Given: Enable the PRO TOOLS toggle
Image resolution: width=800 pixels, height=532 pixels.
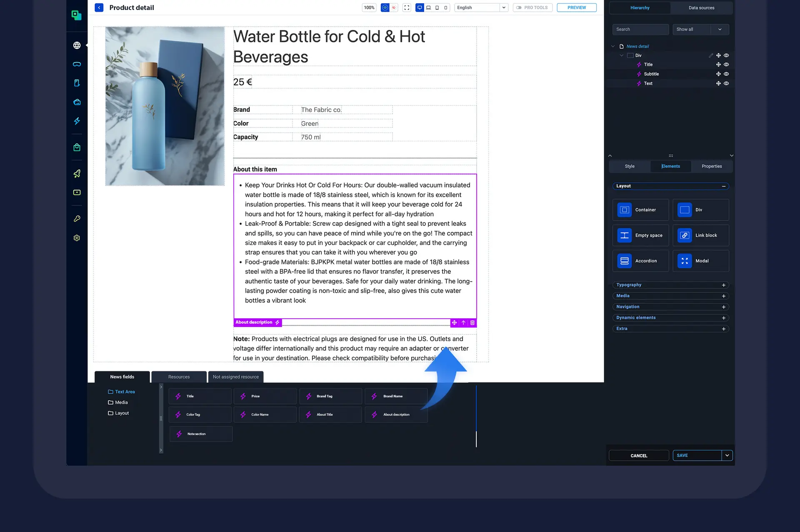Looking at the screenshot, I should 519,7.
